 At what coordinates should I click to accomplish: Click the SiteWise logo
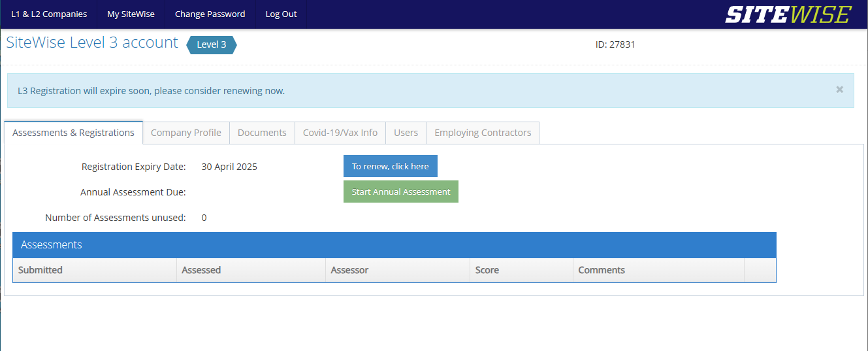pyautogui.click(x=788, y=14)
